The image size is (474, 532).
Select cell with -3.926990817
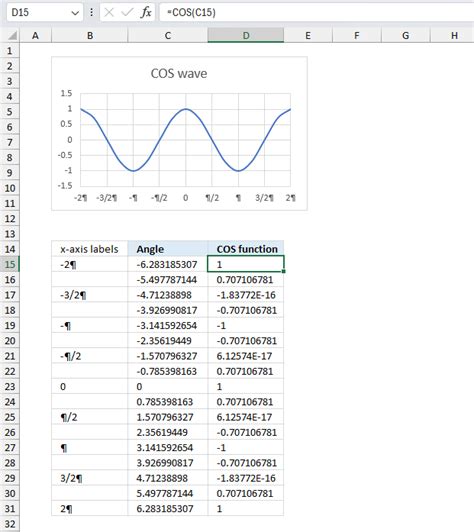coord(168,310)
